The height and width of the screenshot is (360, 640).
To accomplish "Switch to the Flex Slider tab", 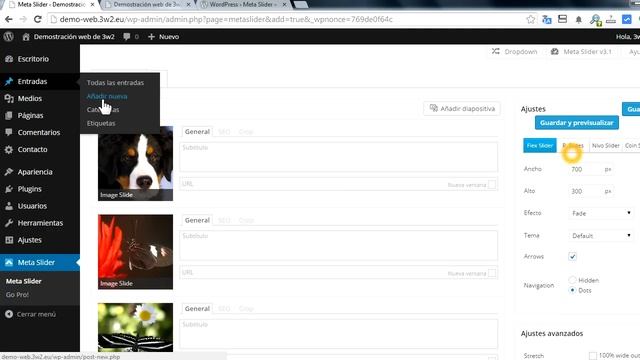I will [540, 145].
